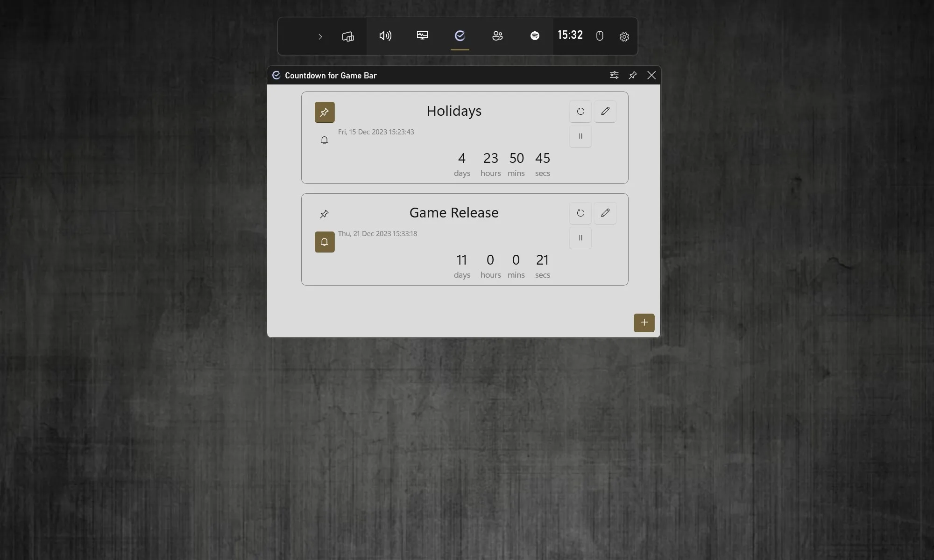Pause the Game Release countdown
This screenshot has width=934, height=560.
pyautogui.click(x=580, y=238)
